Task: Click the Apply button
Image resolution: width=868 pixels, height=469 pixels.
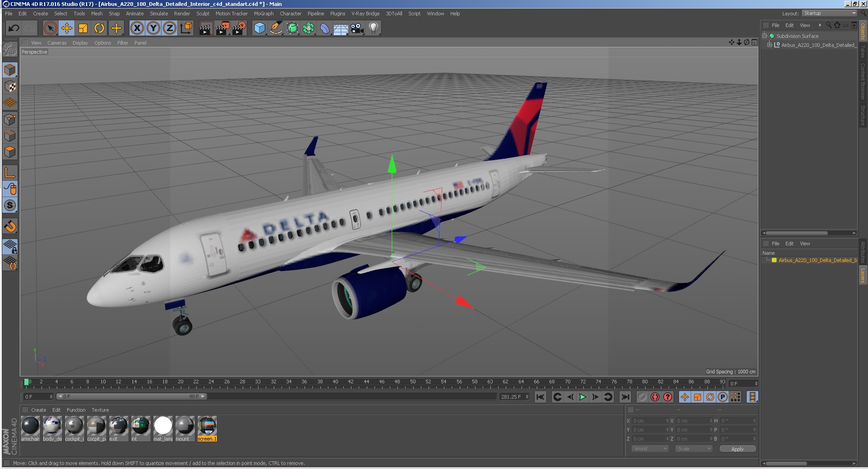Action: 737,449
